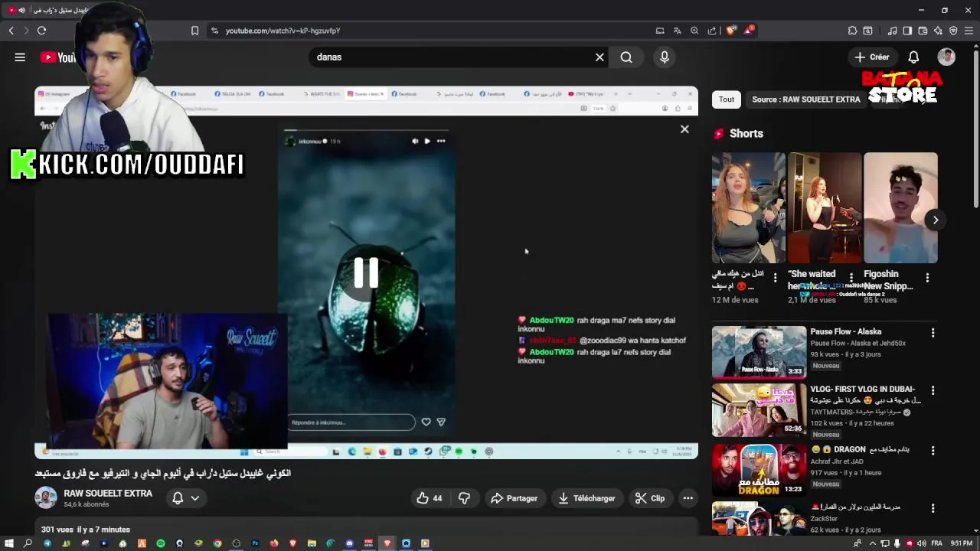Open Pause Flow - Alaska video thumbnail
This screenshot has width=980, height=551.
coord(759,352)
